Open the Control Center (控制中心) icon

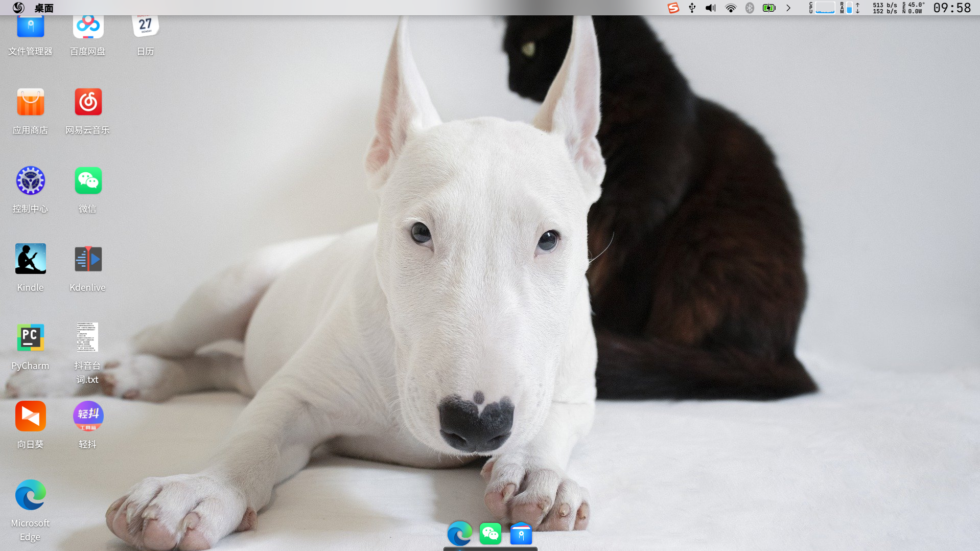(x=30, y=181)
